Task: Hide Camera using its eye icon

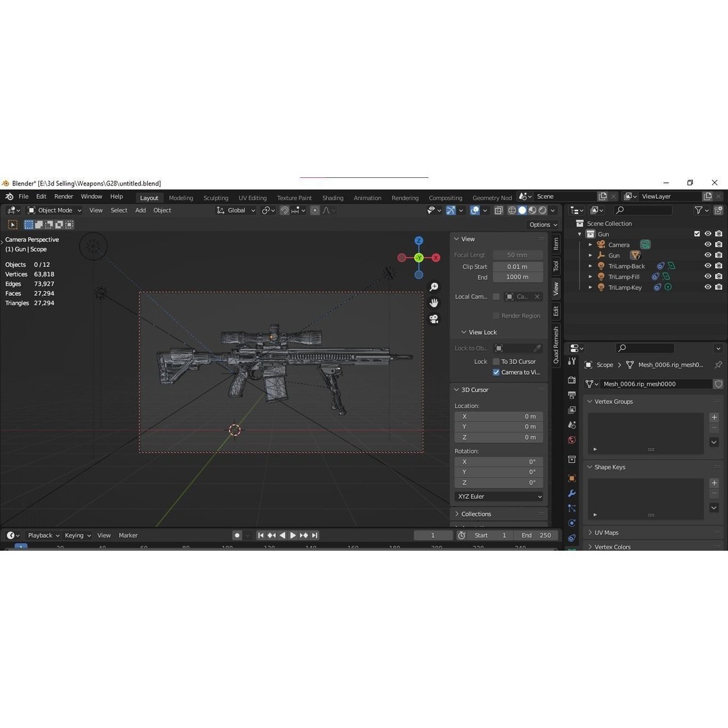Action: [x=708, y=245]
